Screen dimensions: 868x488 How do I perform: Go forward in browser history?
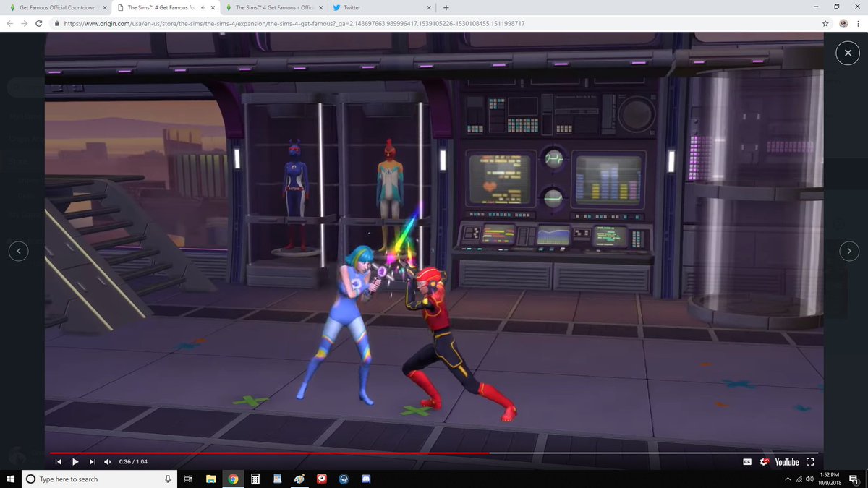click(25, 23)
